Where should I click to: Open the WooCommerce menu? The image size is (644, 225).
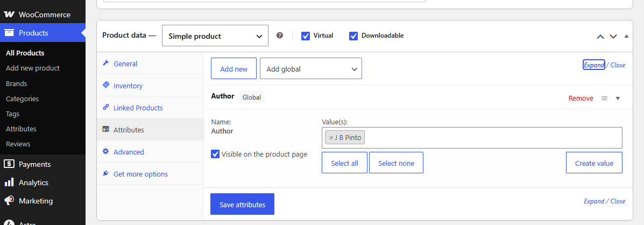[43, 15]
